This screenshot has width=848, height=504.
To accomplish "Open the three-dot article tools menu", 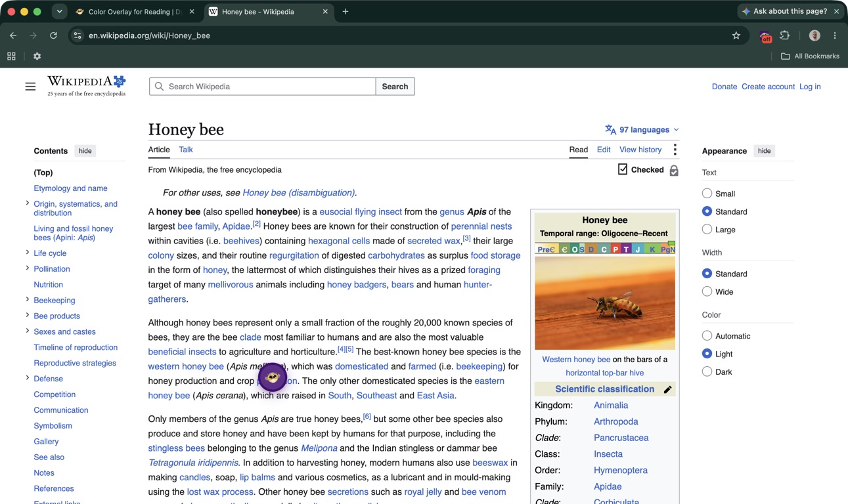I will (675, 150).
